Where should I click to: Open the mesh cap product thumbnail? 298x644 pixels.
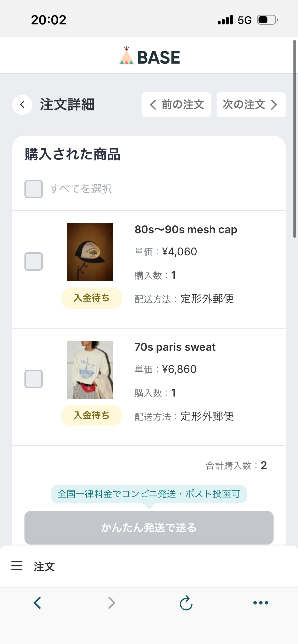coord(90,252)
